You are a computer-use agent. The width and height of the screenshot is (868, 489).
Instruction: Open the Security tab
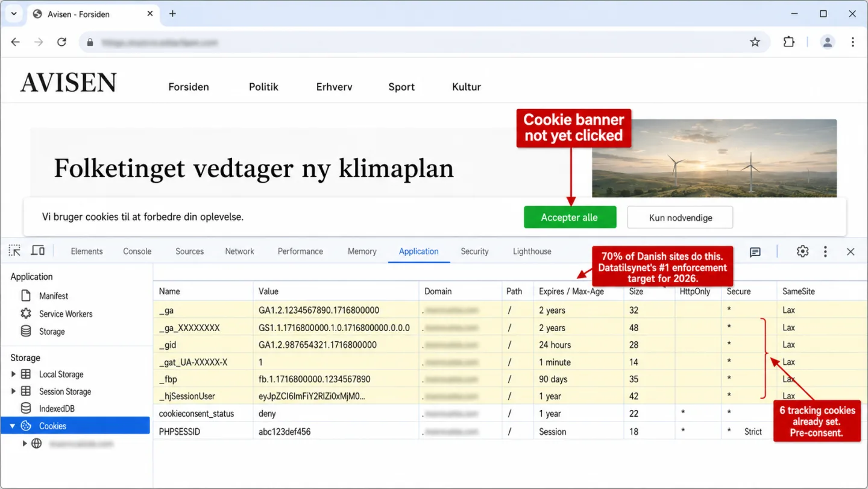(x=474, y=251)
